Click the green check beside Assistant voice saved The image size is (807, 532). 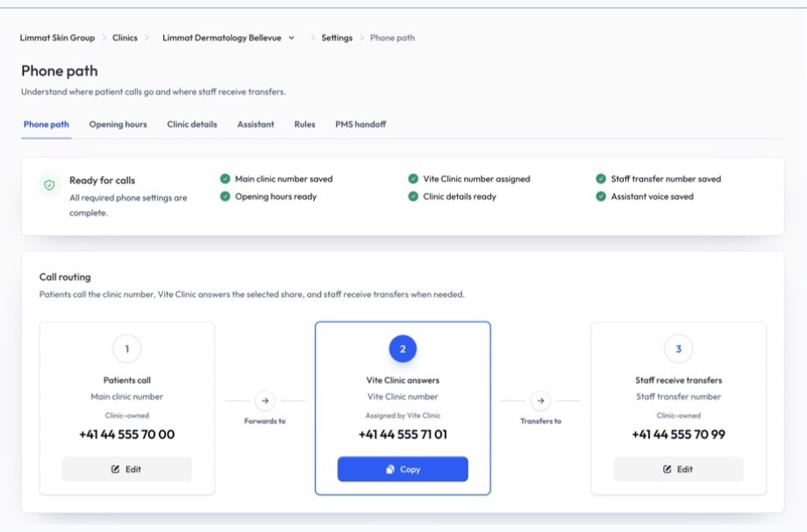pos(601,196)
